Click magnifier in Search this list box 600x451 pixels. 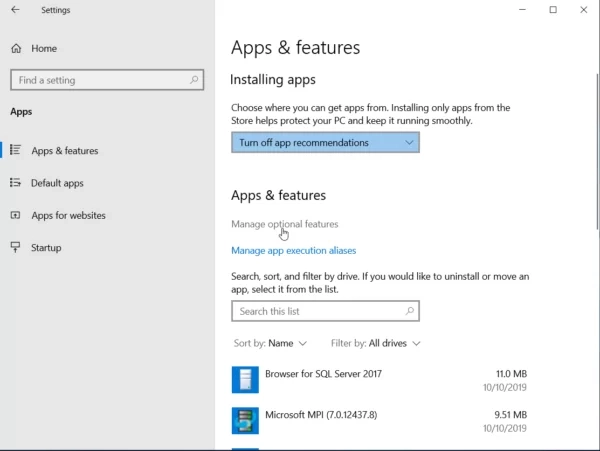[x=408, y=311]
